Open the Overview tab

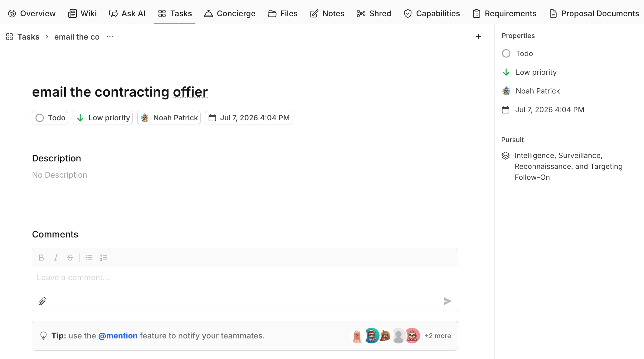coord(32,13)
